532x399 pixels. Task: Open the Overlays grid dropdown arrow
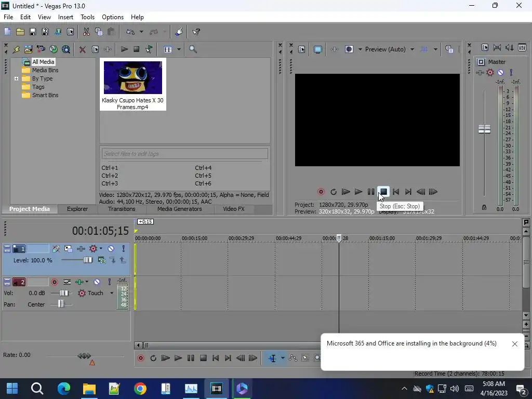click(x=435, y=49)
